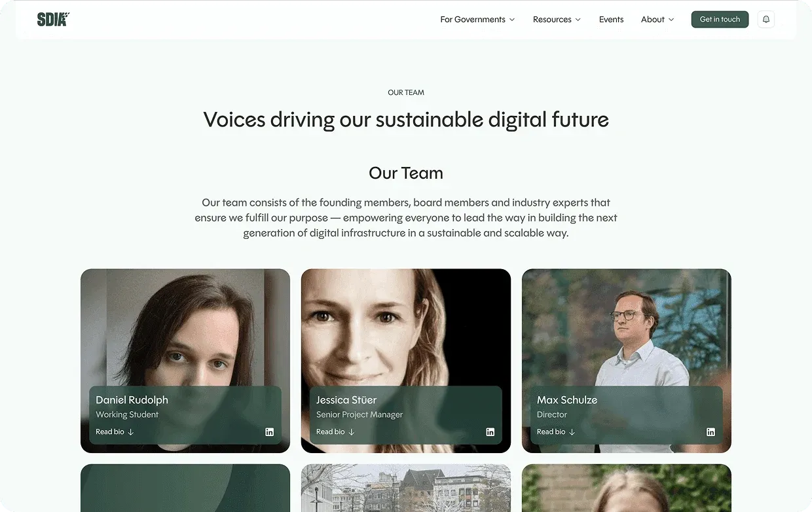Read bio for Jessica Stüer
812x512 pixels.
335,432
